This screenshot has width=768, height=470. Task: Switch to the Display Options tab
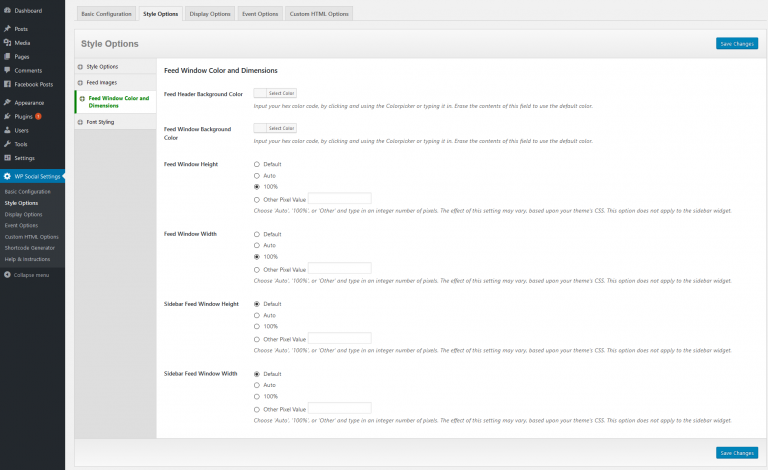[x=212, y=14]
